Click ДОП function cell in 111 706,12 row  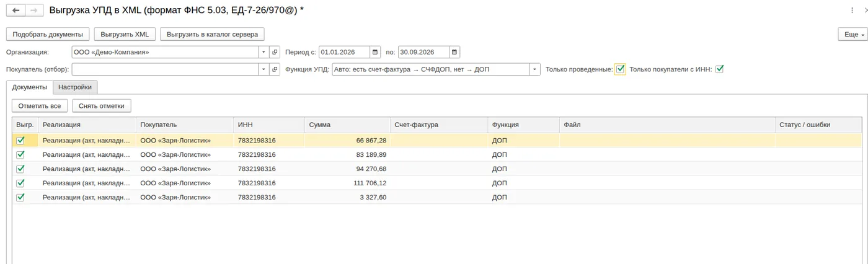coord(523,183)
